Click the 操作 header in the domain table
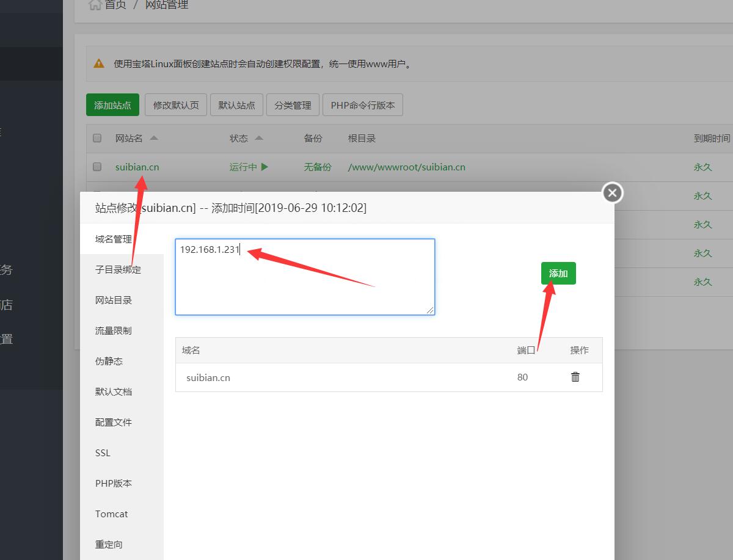Viewport: 733px width, 560px height. point(580,350)
